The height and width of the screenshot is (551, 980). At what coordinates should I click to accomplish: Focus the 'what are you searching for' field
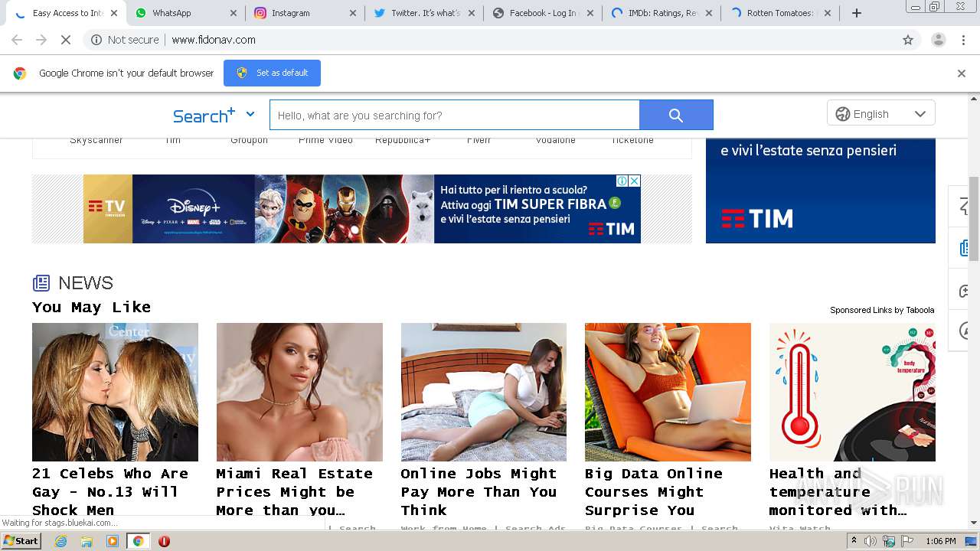tap(455, 115)
